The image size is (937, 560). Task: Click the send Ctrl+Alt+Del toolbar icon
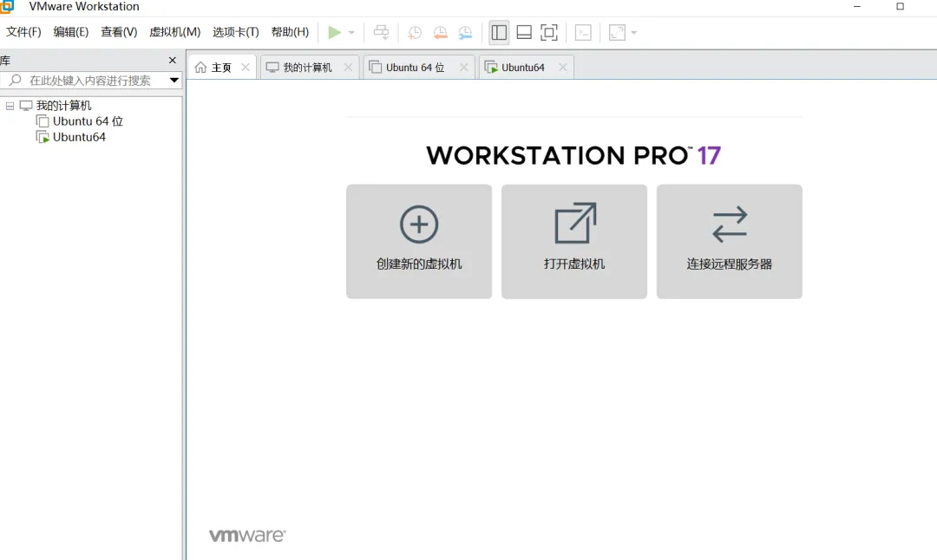(381, 32)
